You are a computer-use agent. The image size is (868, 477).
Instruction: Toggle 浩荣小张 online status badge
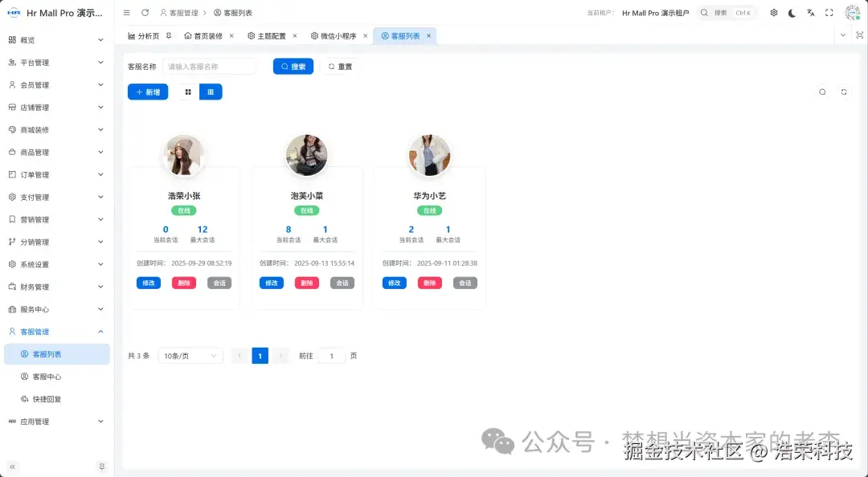(184, 210)
